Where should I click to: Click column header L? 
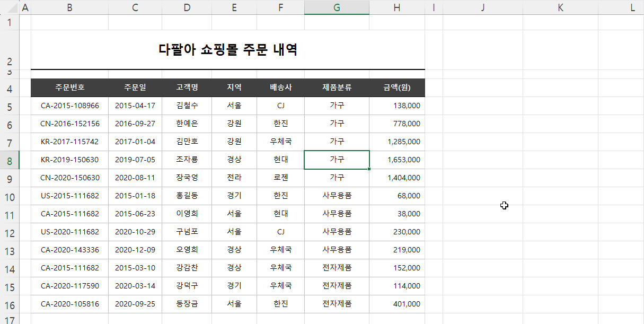(x=632, y=7)
